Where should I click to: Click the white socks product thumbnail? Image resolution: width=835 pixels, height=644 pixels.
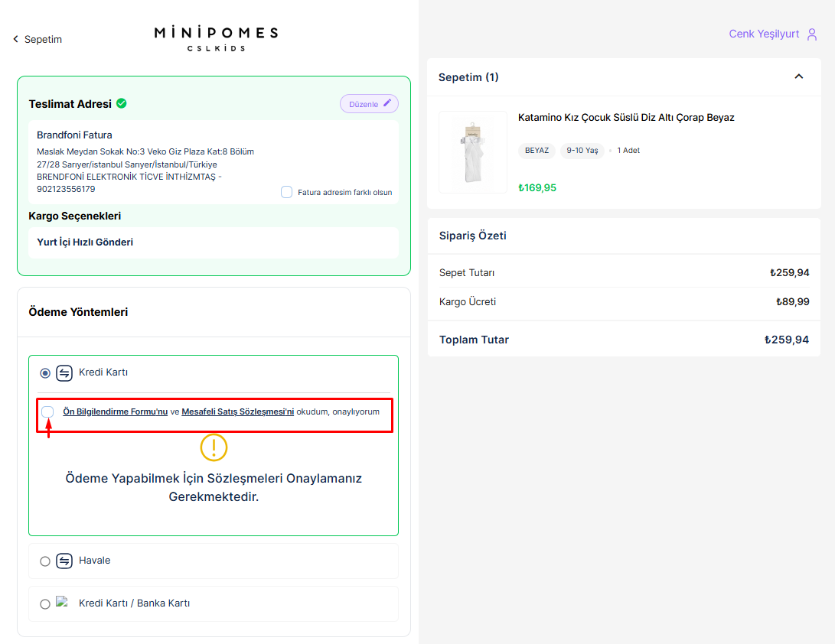(472, 152)
